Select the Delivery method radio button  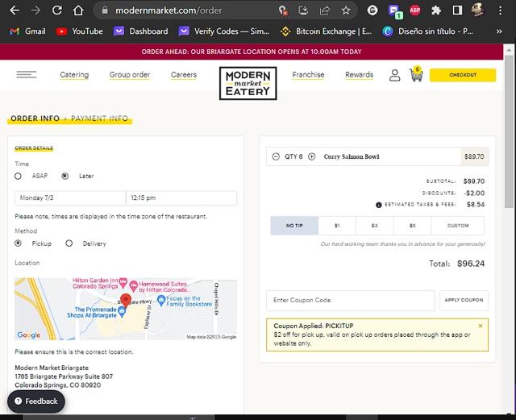click(x=69, y=243)
